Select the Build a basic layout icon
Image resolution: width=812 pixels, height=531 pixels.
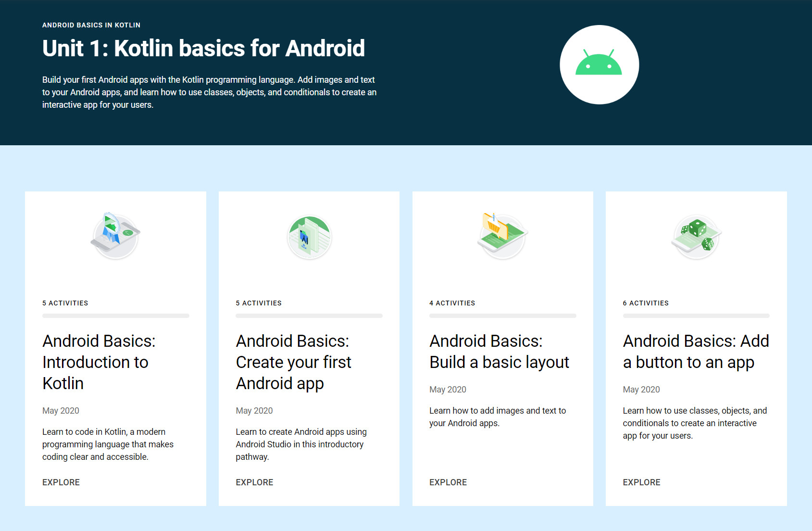[x=502, y=236]
